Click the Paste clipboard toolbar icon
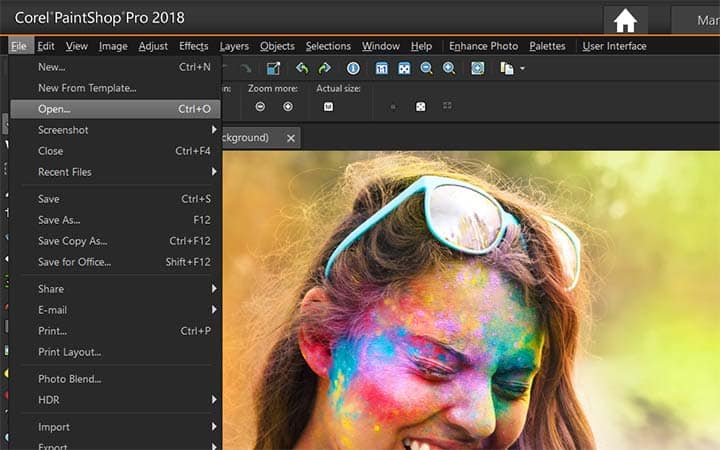This screenshot has height=450, width=720. [506, 68]
